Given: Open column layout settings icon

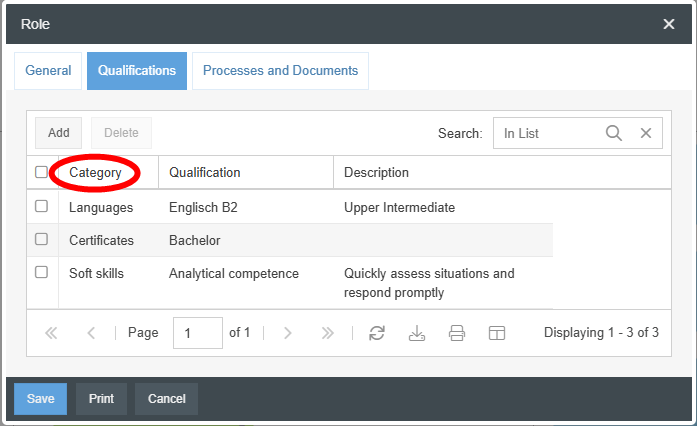Looking at the screenshot, I should click(497, 333).
